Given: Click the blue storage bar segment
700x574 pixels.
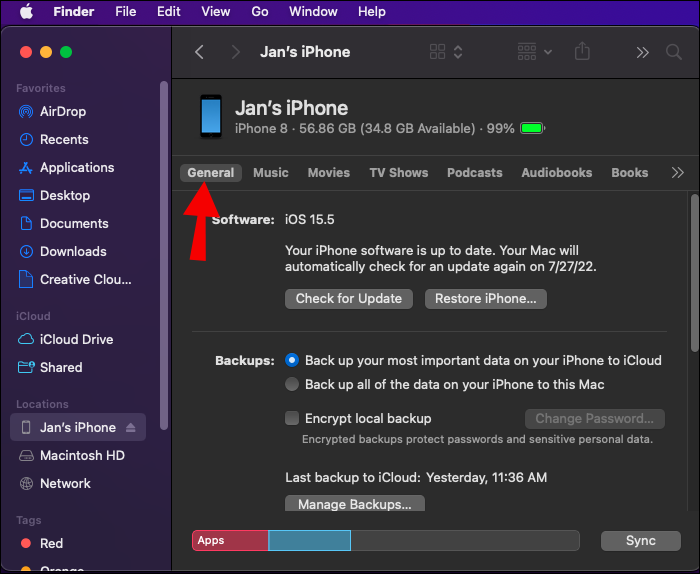Looking at the screenshot, I should (309, 541).
